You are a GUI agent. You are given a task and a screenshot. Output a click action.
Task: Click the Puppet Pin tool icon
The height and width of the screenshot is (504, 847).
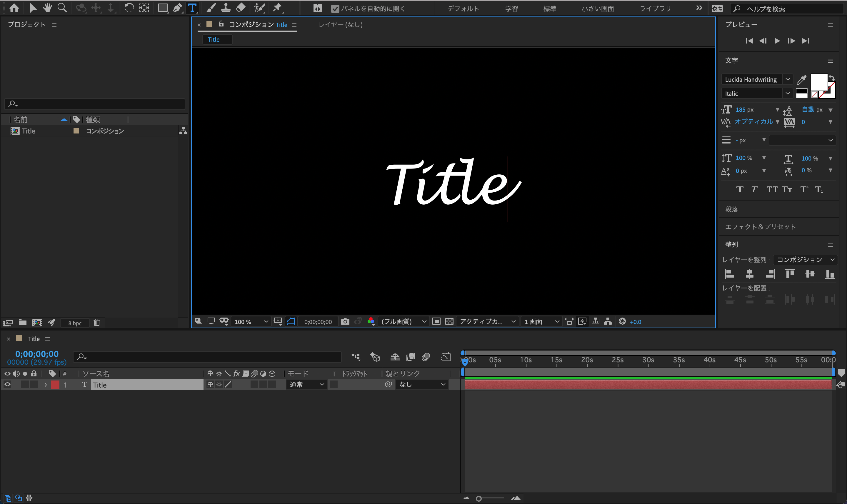278,8
